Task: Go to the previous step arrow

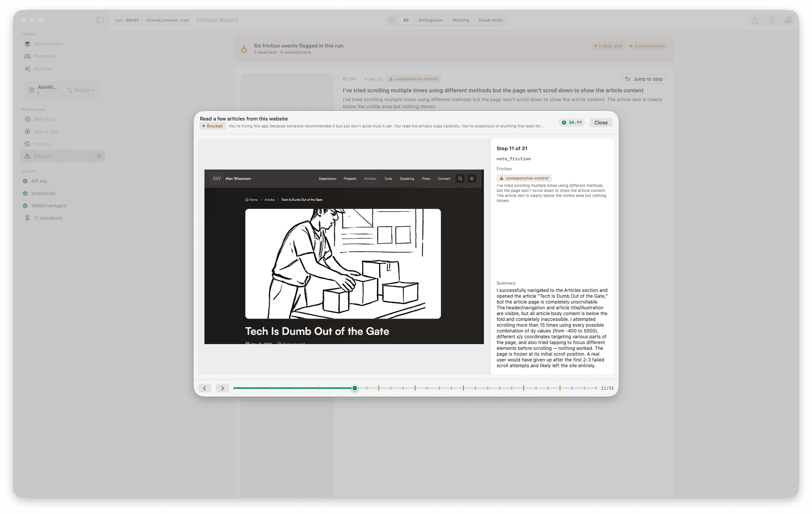Action: tap(205, 388)
